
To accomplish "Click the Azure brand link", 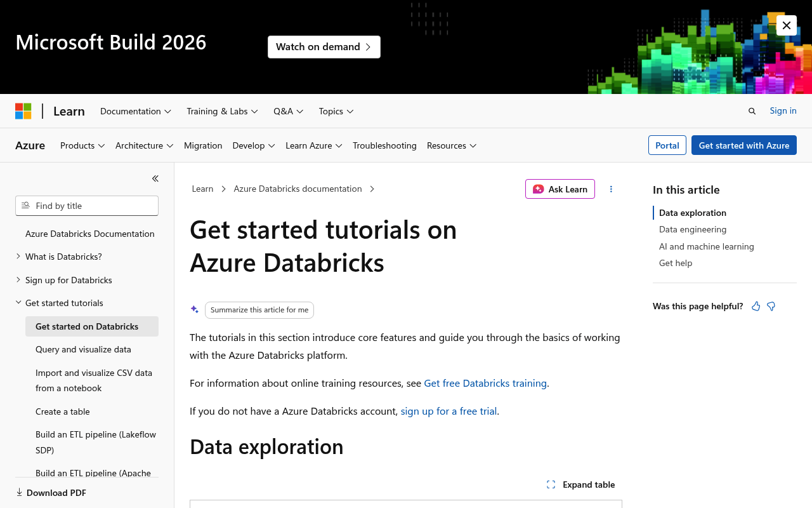I will [30, 145].
